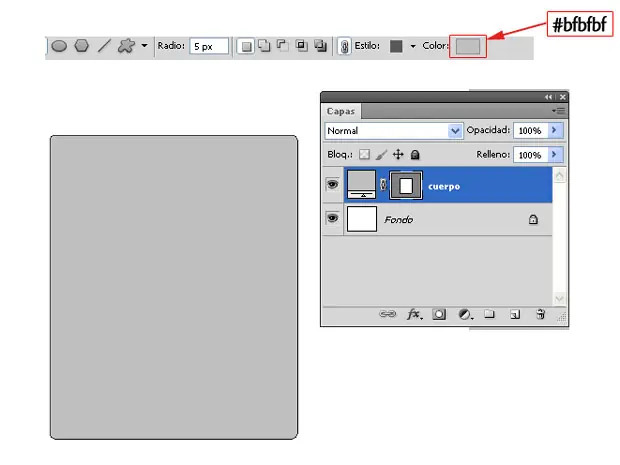Add a layer mask
Viewport: 620px width, 465px height.
439,314
